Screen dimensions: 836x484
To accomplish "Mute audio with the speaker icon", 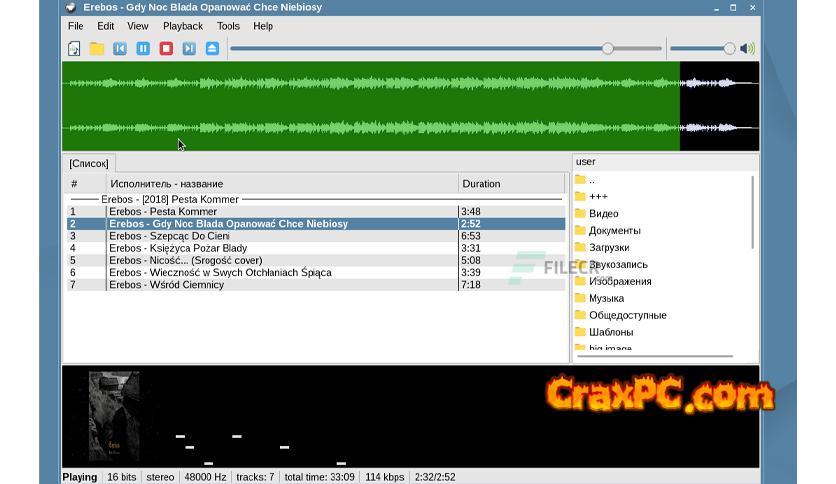I will [x=748, y=49].
